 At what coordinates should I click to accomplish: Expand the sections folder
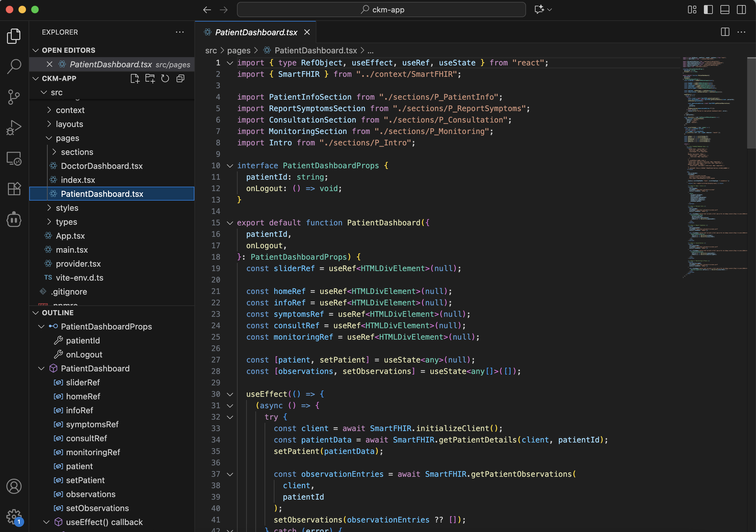point(77,152)
